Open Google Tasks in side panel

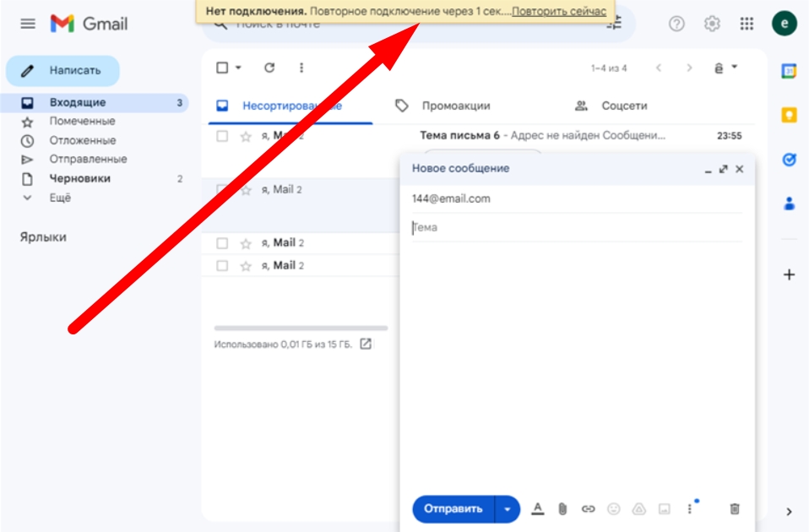point(789,160)
